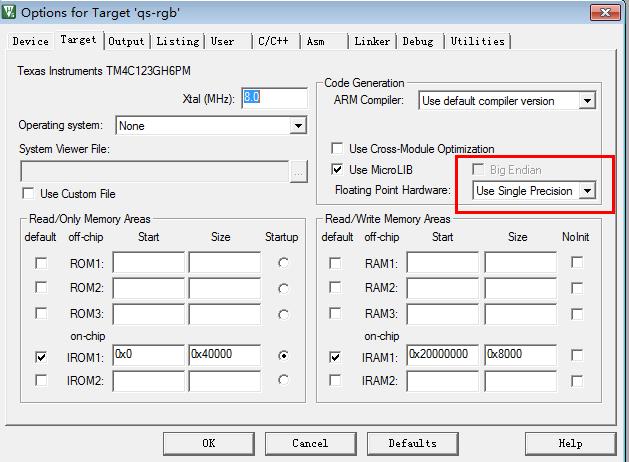Select the ROM2 Startup radio button
This screenshot has width=629, height=462.
(x=283, y=288)
